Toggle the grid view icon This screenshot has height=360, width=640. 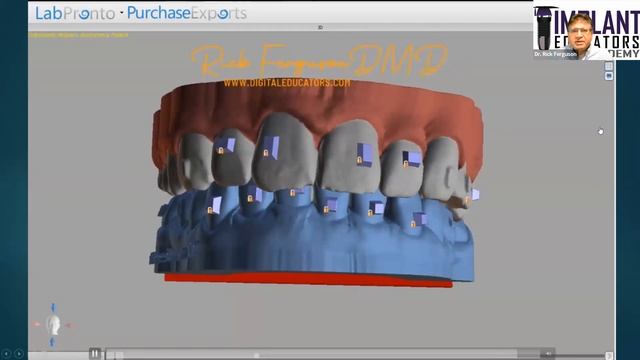[609, 66]
